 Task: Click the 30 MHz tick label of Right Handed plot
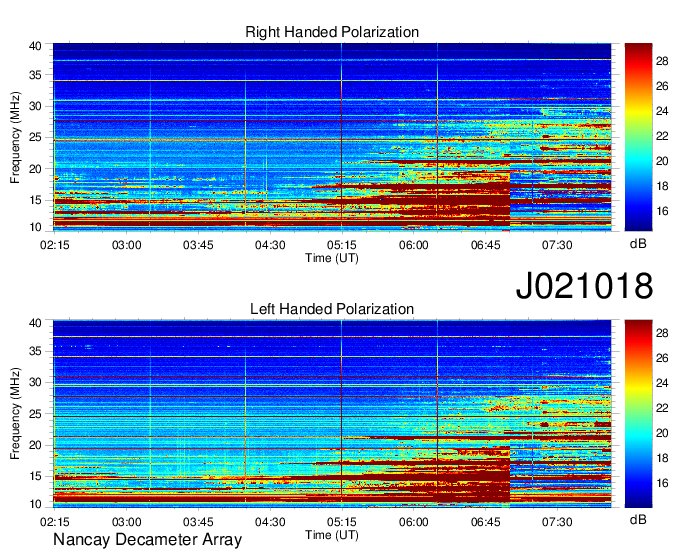click(x=35, y=106)
